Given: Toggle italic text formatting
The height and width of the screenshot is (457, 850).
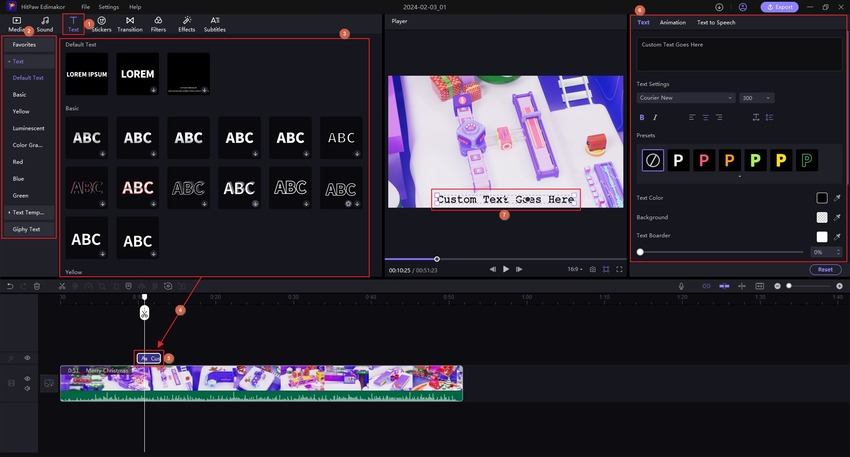Looking at the screenshot, I should pyautogui.click(x=655, y=118).
